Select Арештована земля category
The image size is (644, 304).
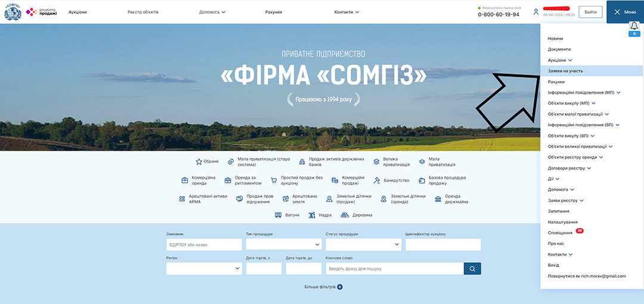click(300, 199)
